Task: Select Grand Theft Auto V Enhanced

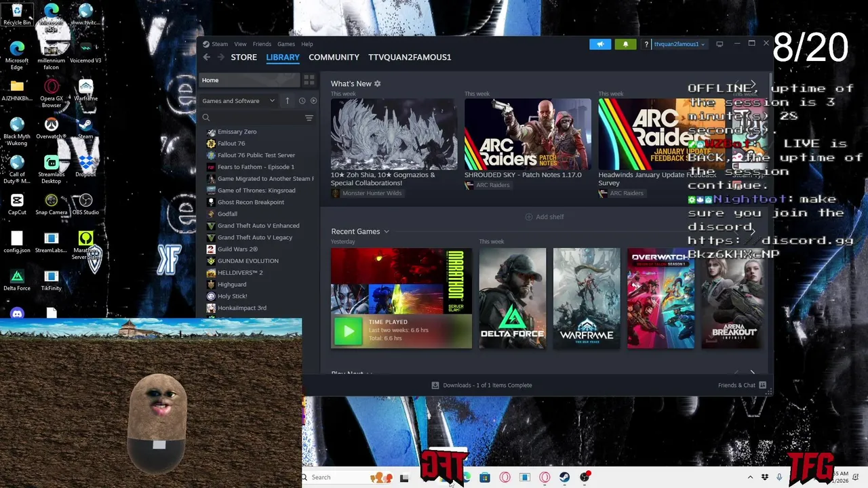Action: tap(258, 226)
